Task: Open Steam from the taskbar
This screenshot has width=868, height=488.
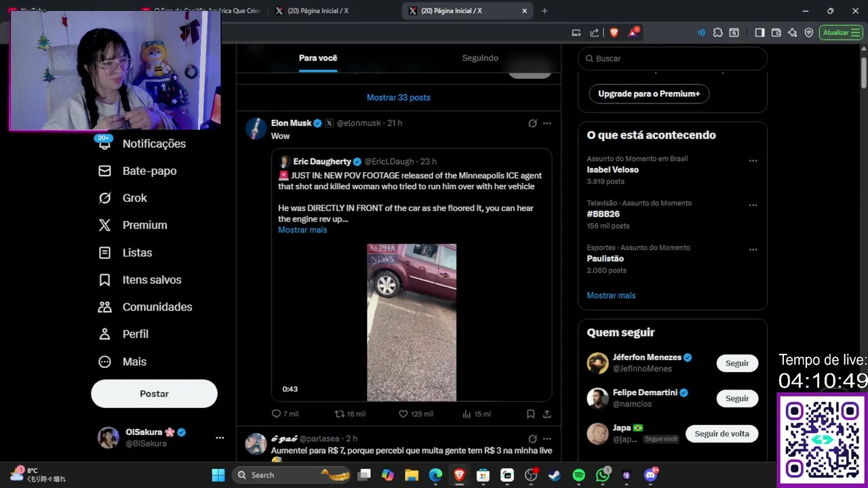Action: coord(554,475)
